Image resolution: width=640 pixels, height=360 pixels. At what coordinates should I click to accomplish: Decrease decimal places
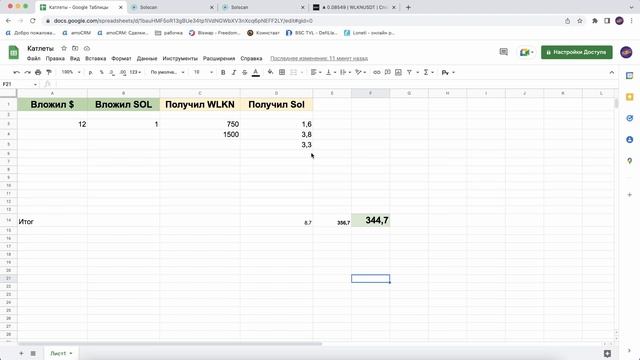[112, 72]
